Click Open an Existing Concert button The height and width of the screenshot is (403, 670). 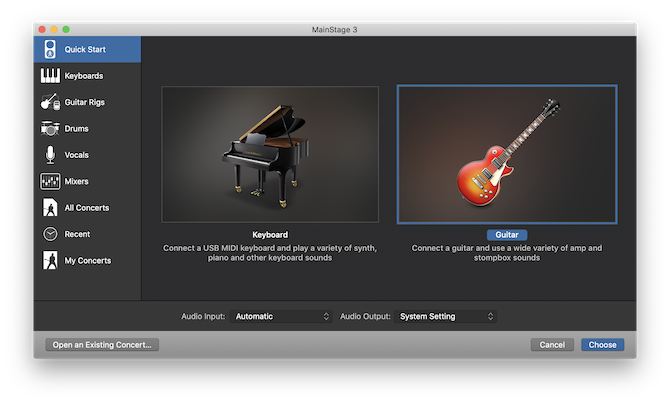coord(102,344)
